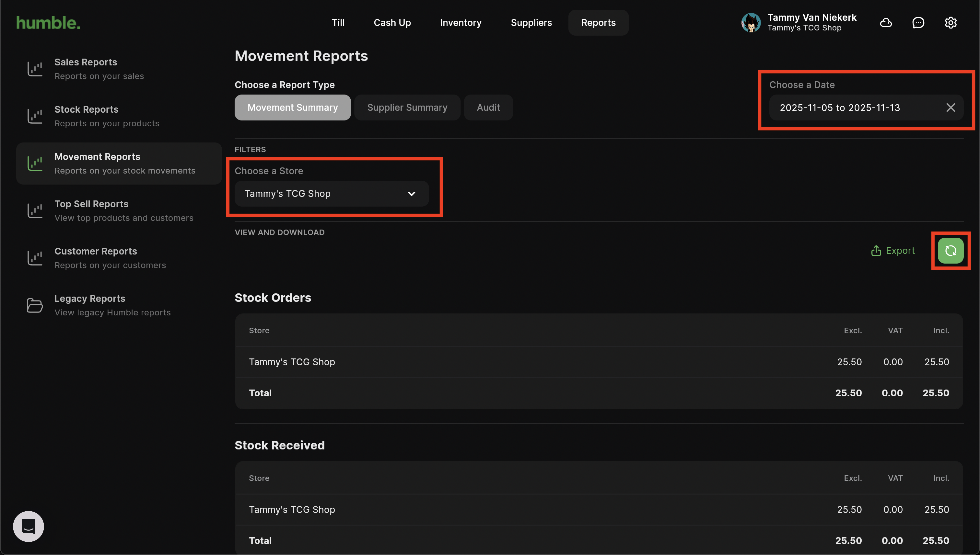
Task: Click the green refresh report icon
Action: point(950,250)
